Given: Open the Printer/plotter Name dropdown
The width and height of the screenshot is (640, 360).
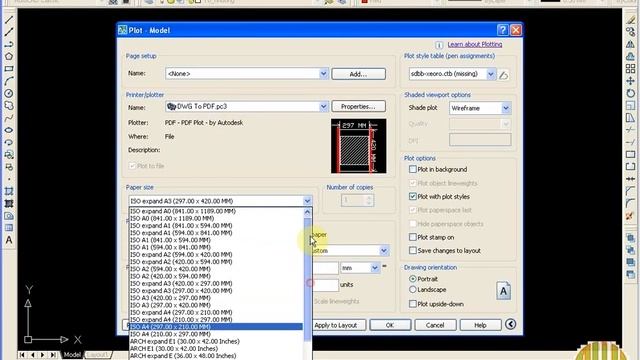Looking at the screenshot, I should tap(323, 107).
